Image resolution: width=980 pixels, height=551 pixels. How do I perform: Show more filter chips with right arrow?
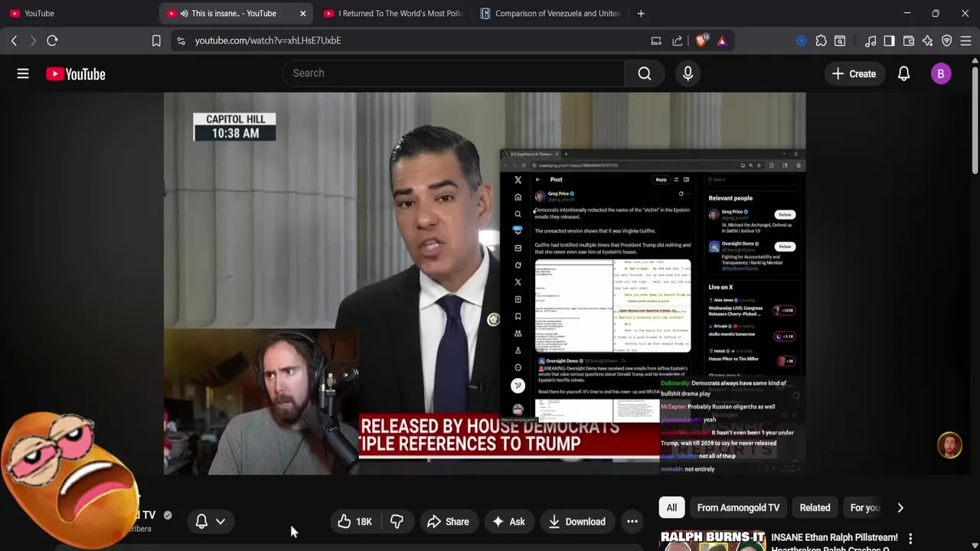tap(900, 507)
